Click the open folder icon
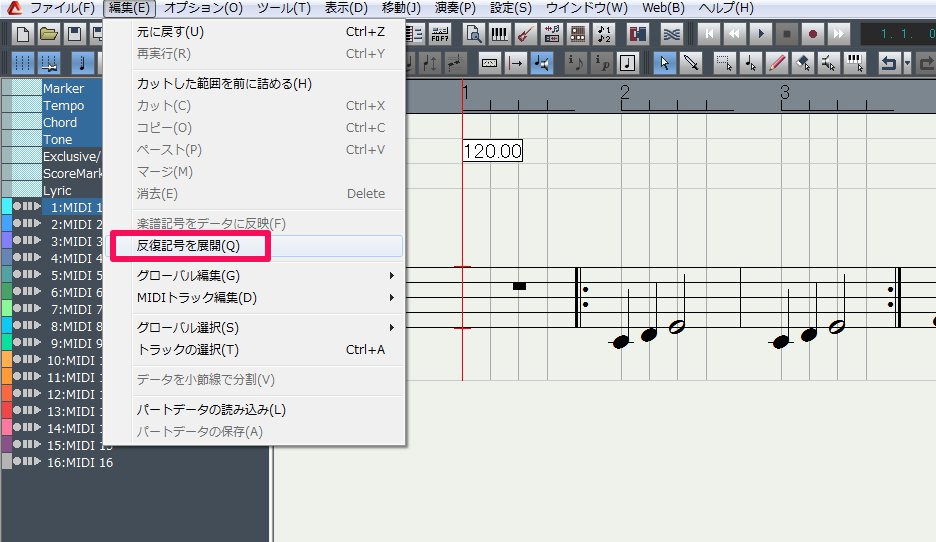Image resolution: width=936 pixels, height=542 pixels. click(47, 34)
